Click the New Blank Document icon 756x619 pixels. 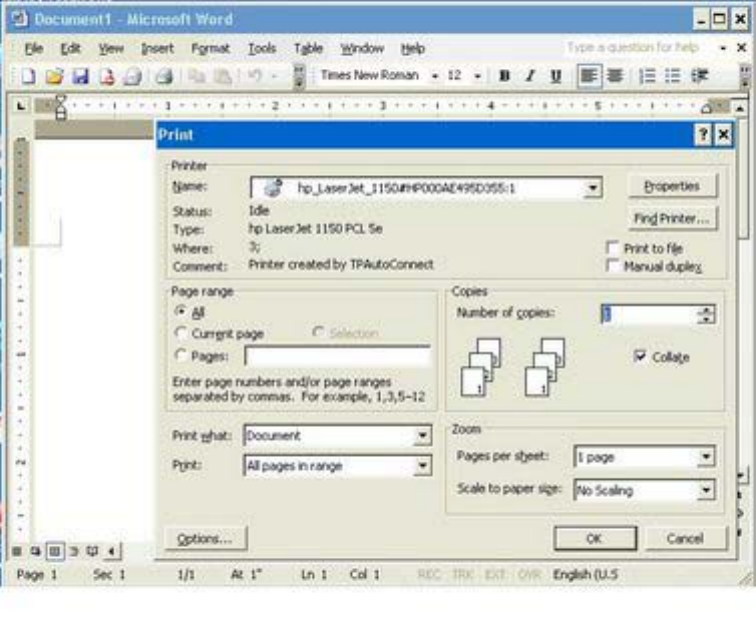[28, 76]
